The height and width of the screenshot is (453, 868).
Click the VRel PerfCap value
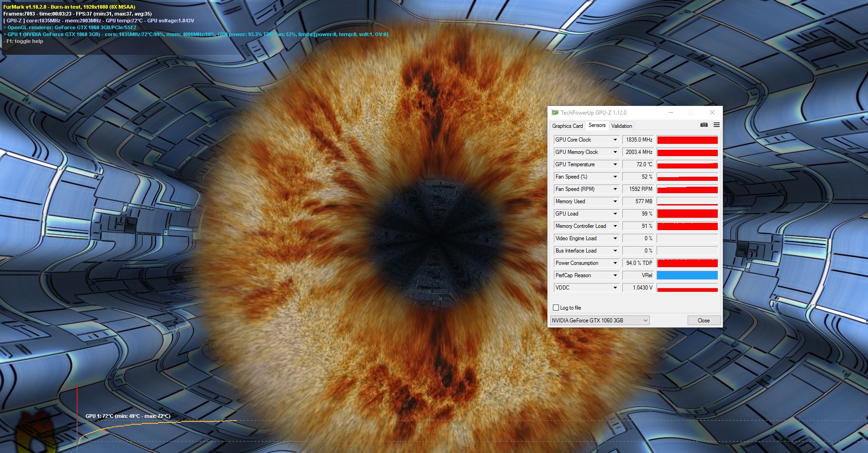tap(638, 275)
